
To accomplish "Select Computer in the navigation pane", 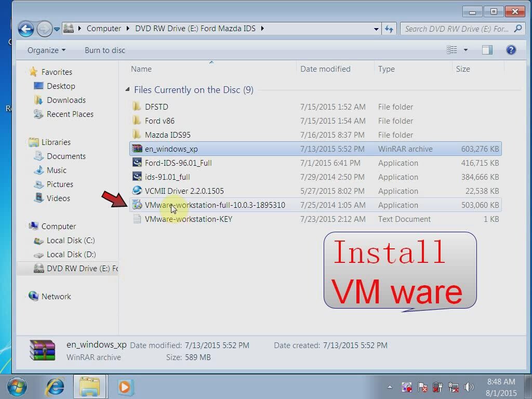I will click(x=58, y=227).
